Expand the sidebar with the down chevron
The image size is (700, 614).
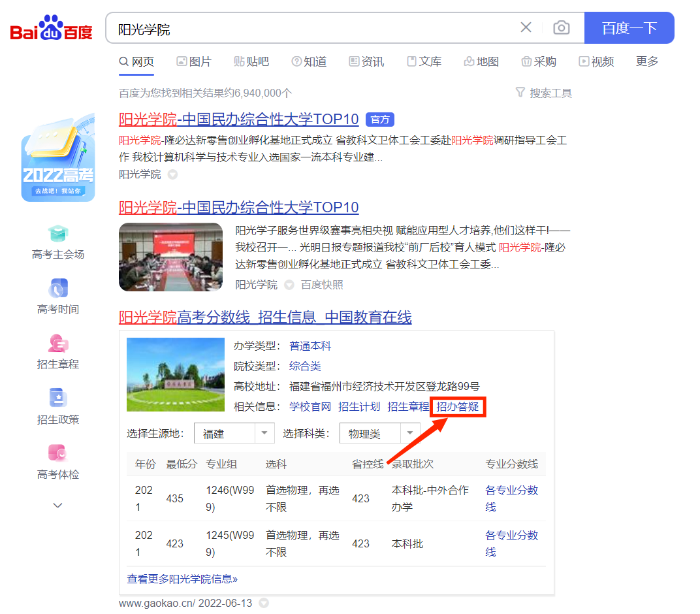58,505
